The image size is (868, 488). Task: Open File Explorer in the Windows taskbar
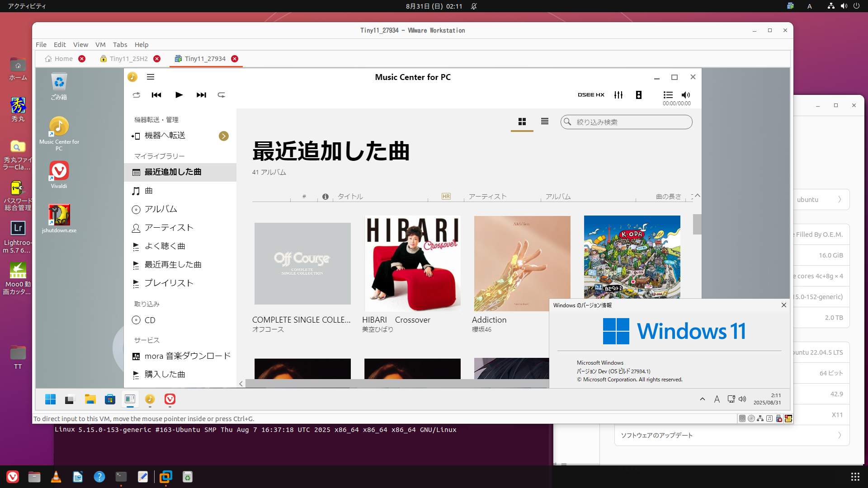[x=90, y=399]
